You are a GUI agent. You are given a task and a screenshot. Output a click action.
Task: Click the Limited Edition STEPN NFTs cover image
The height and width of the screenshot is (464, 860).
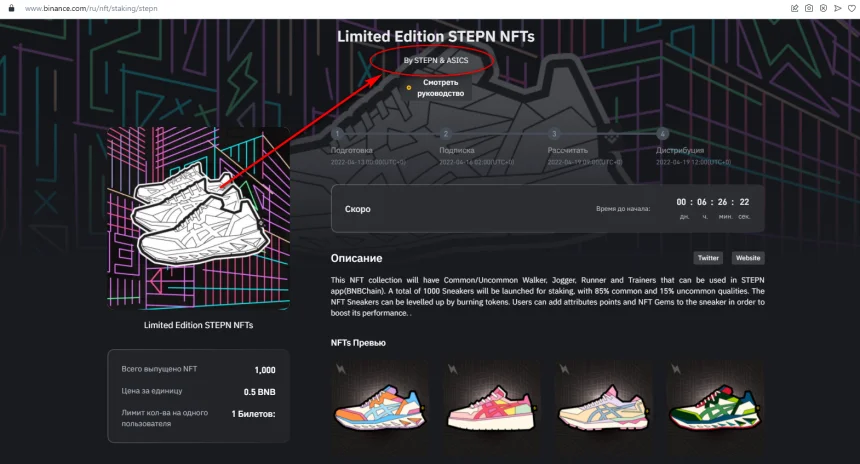[x=198, y=218]
